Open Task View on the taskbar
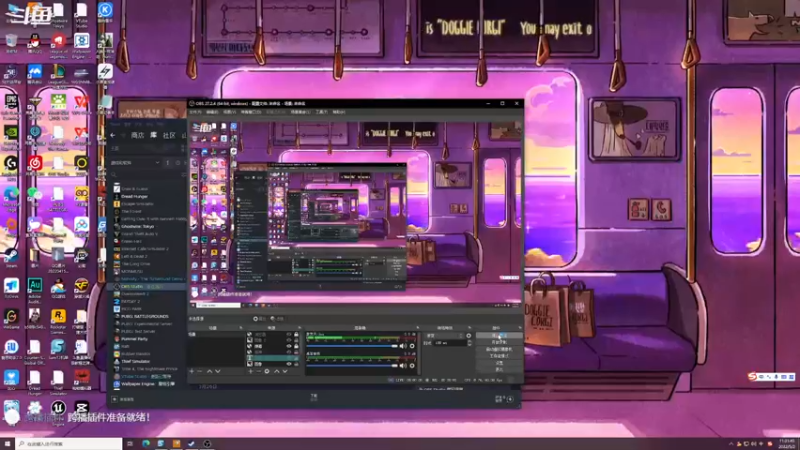This screenshot has height=450, width=800. point(130,443)
